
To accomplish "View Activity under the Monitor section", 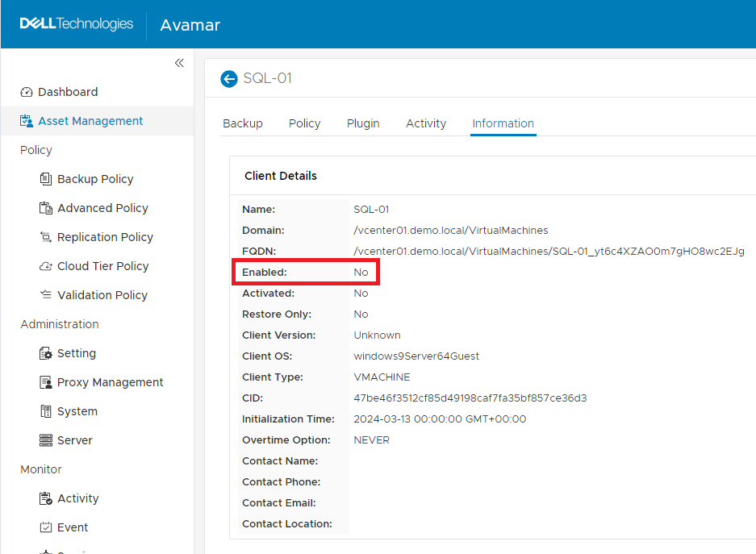I will [76, 498].
